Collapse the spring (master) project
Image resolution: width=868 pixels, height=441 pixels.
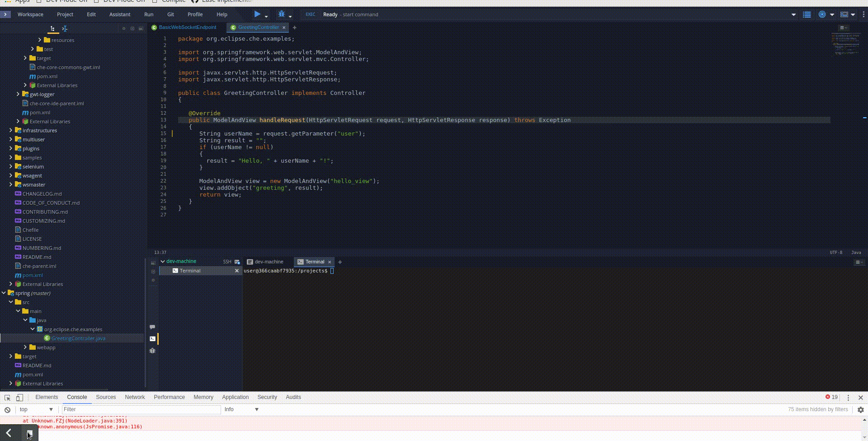pyautogui.click(x=4, y=293)
